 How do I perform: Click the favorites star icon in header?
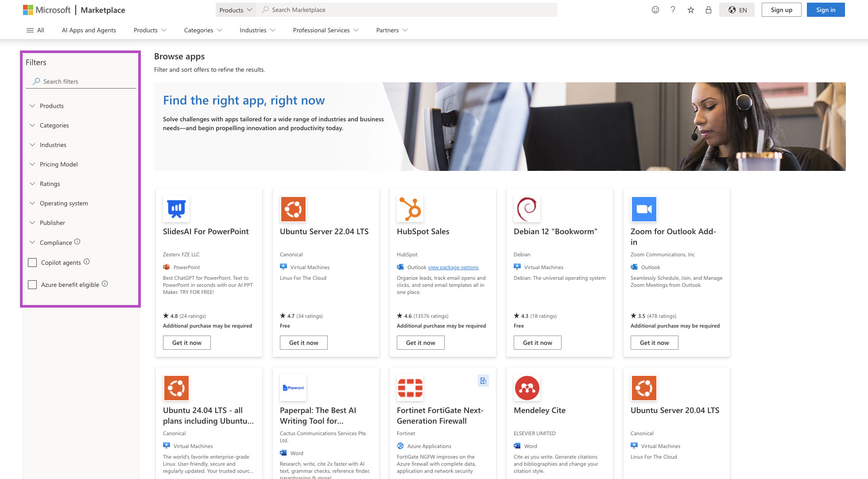click(690, 10)
